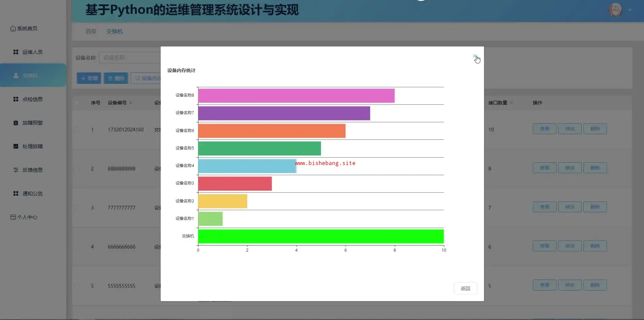
Task: Click 查看 for the row with 10 interfaces
Action: point(545,129)
